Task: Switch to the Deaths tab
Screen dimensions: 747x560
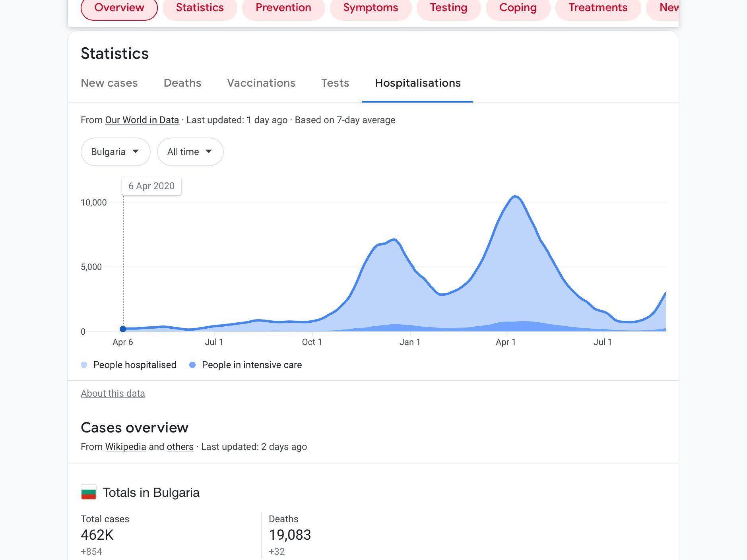Action: [x=182, y=83]
